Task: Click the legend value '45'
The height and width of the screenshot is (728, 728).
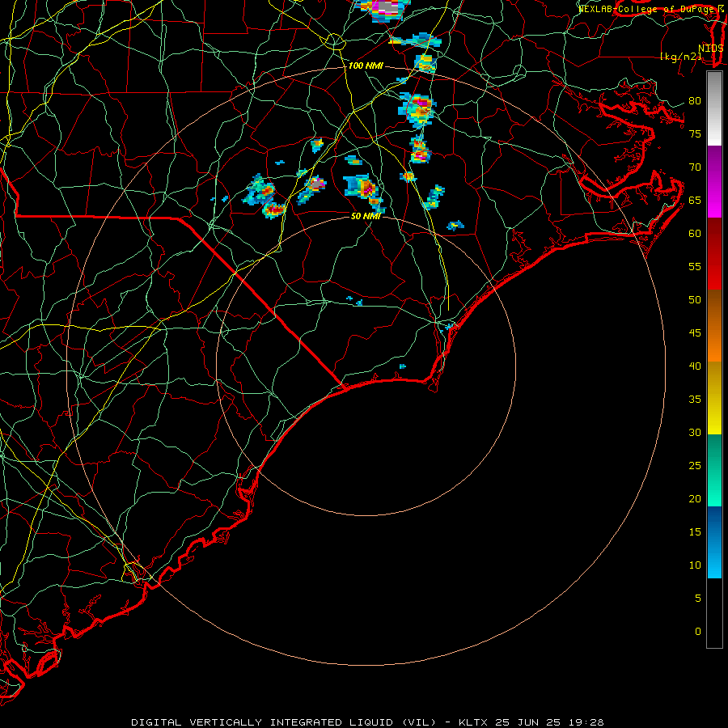Action: click(695, 333)
